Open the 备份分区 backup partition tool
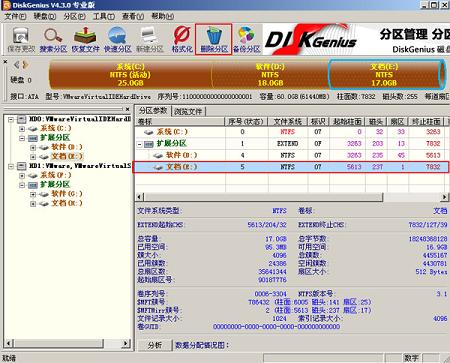Image resolution: width=450 pixels, height=363 pixels. click(x=246, y=40)
